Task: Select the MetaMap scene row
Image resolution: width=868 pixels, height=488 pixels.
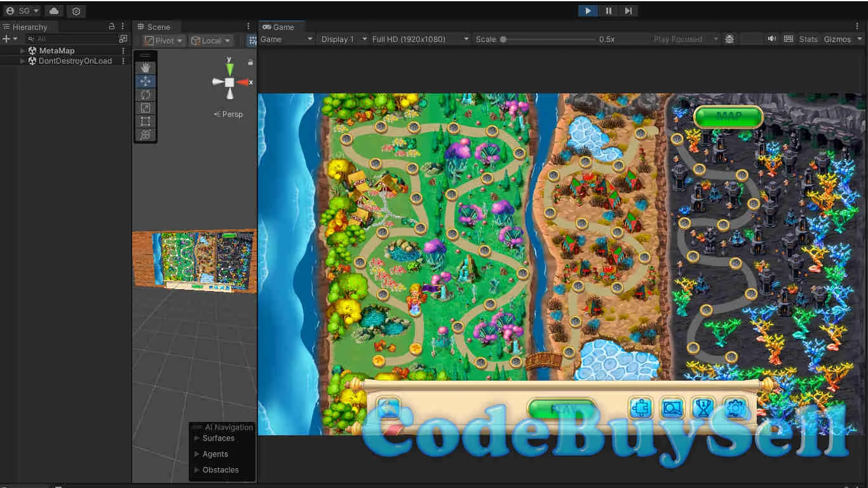Action: [x=65, y=51]
